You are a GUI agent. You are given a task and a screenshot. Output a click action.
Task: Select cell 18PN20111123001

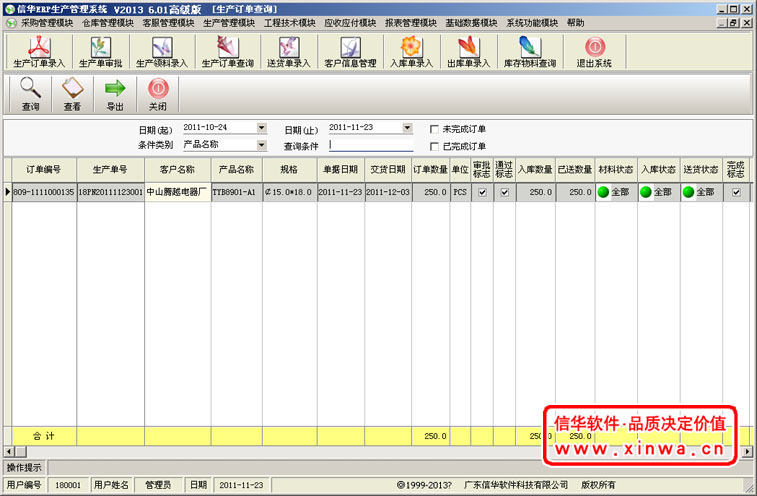(x=111, y=192)
